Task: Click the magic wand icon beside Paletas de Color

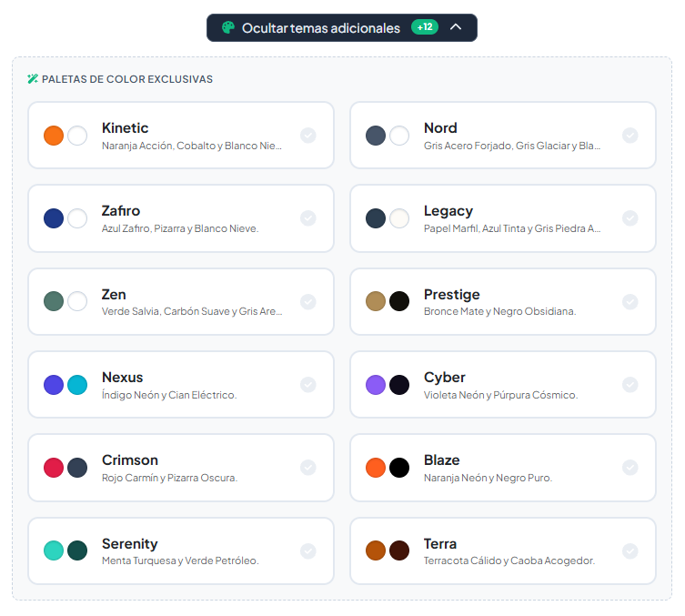Action: [x=33, y=79]
